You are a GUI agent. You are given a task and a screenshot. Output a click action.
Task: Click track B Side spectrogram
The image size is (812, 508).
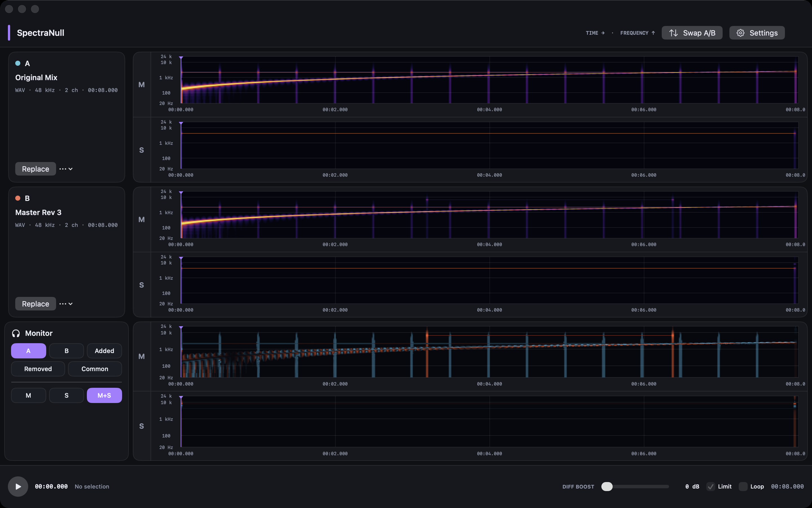tap(489, 280)
